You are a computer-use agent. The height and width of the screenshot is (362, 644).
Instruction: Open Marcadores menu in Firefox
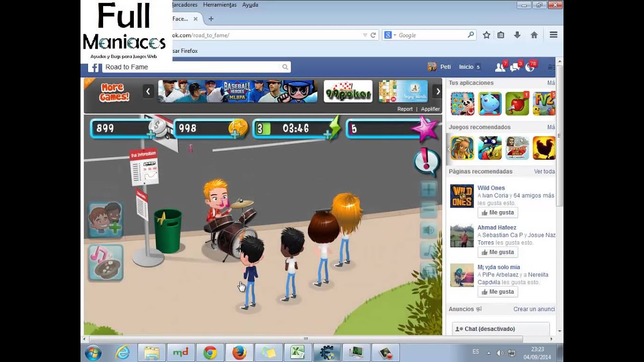185,5
